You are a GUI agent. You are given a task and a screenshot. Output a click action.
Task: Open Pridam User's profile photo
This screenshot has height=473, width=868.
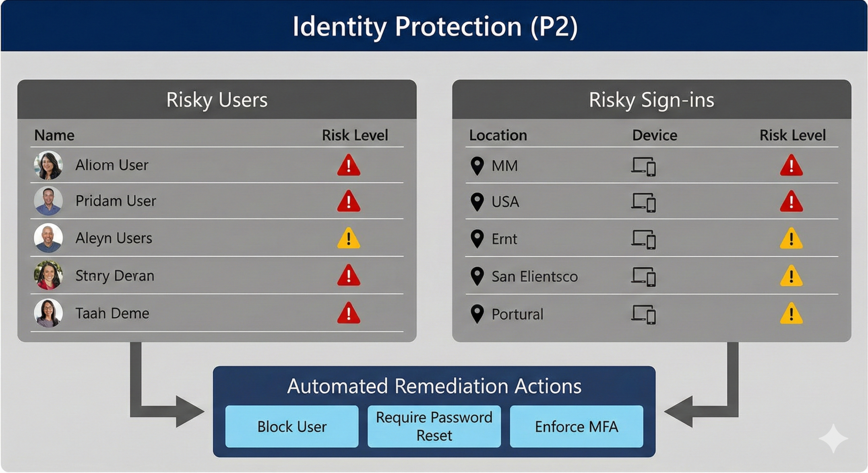[x=48, y=201]
